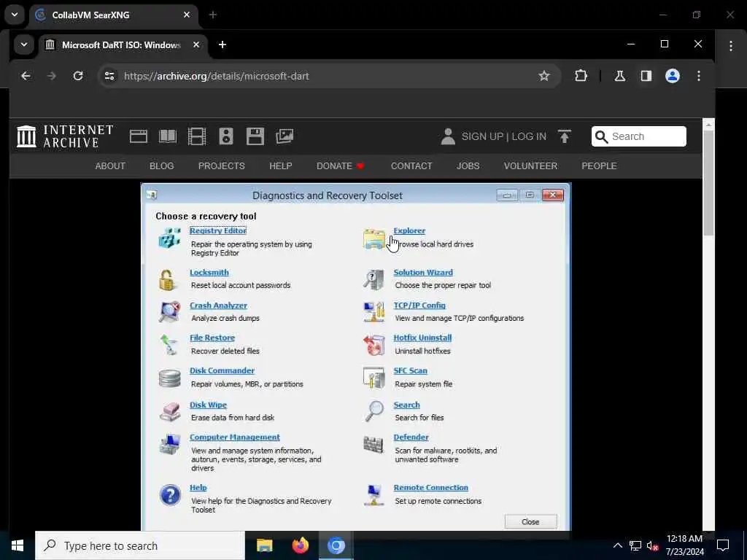Click the SIGN UP link
The image size is (747, 560).
482,136
